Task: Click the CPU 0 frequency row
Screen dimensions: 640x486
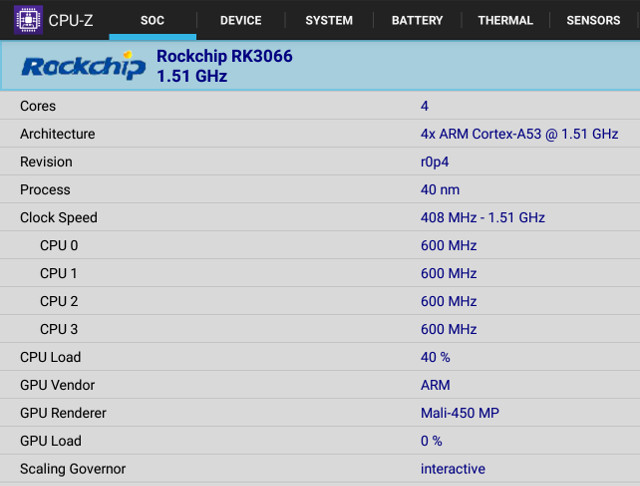Action: click(x=320, y=245)
